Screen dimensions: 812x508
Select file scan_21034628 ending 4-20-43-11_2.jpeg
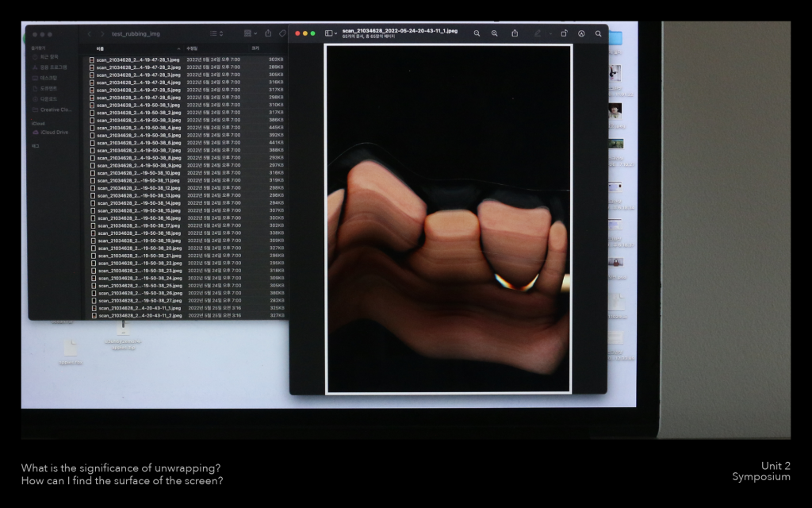click(x=139, y=315)
